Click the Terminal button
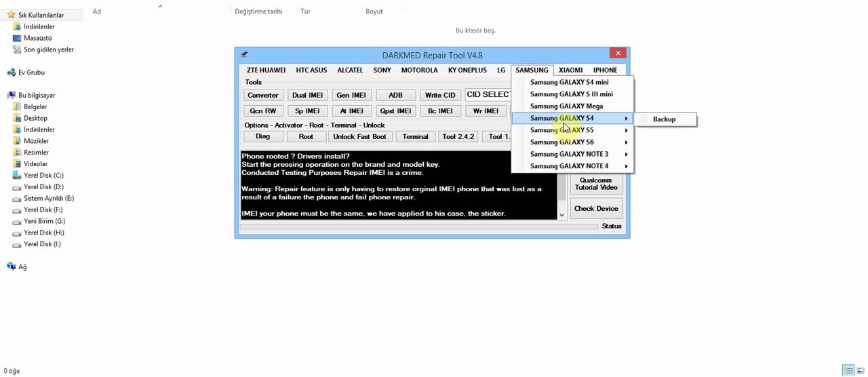Image resolution: width=868 pixels, height=377 pixels. coord(415,136)
